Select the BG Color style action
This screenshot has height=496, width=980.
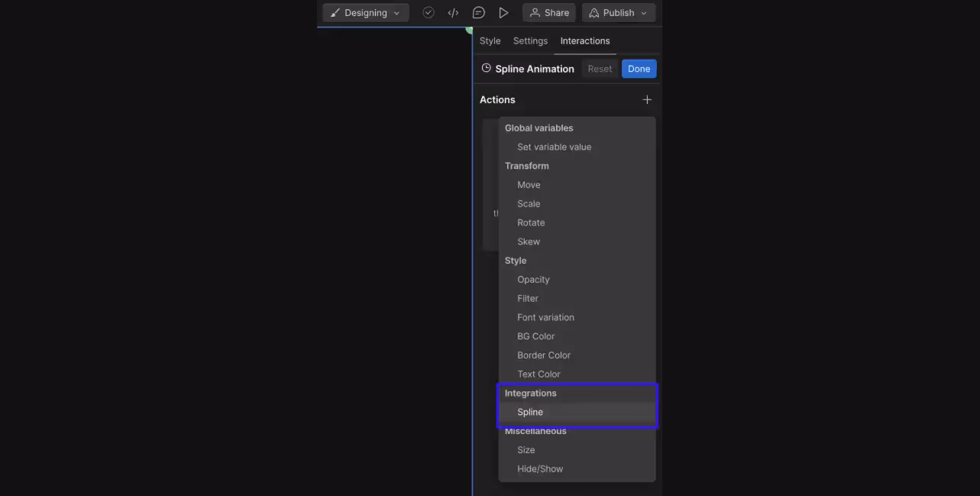(535, 336)
